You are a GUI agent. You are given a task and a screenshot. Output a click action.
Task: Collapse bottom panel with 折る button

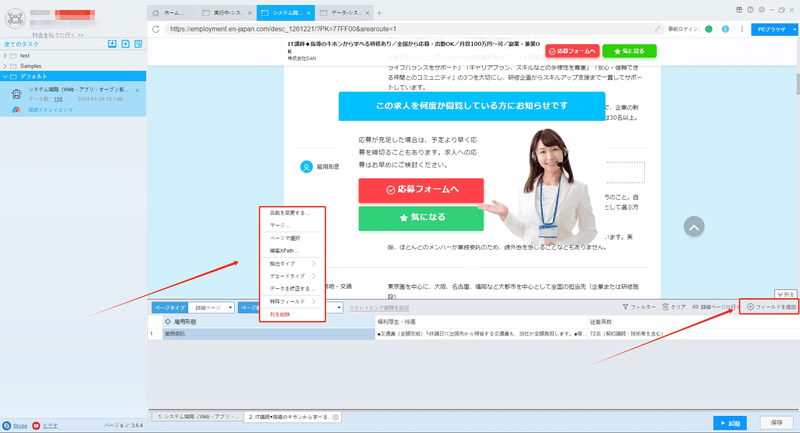[x=786, y=294]
